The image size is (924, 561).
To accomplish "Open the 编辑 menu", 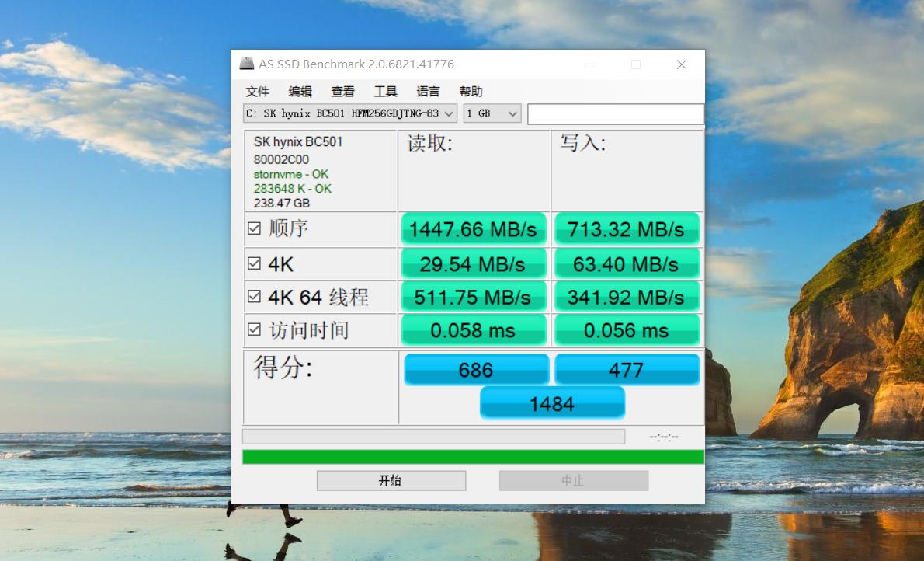I will pos(300,92).
